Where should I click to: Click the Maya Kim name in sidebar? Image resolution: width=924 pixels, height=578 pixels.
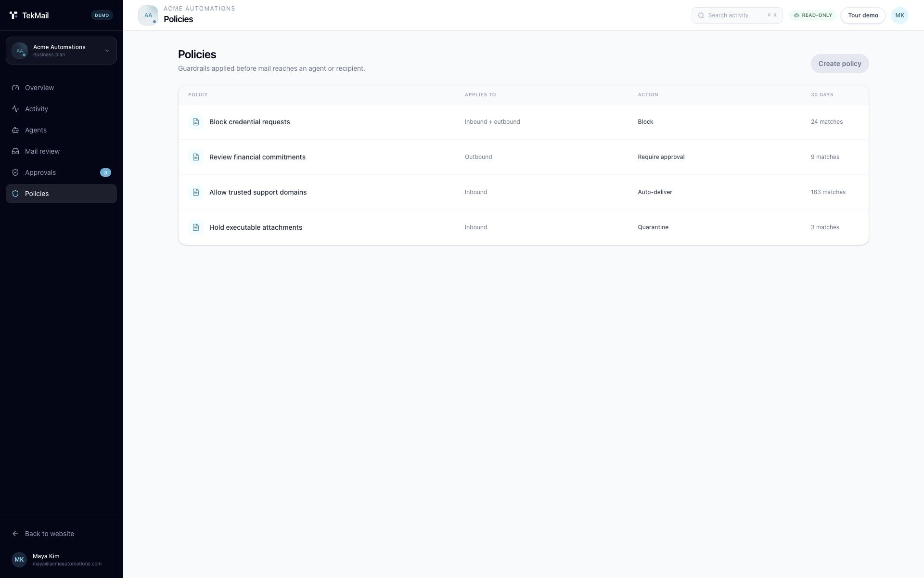(x=46, y=556)
